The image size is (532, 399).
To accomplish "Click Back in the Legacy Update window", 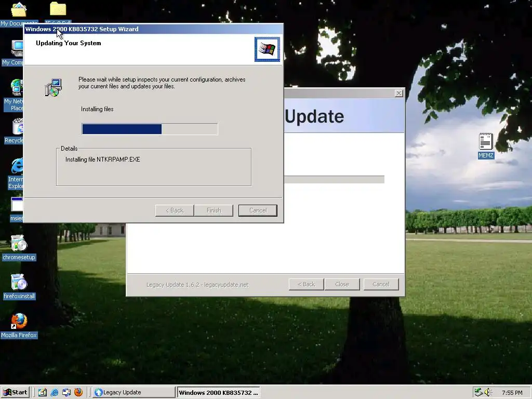I will coord(307,284).
